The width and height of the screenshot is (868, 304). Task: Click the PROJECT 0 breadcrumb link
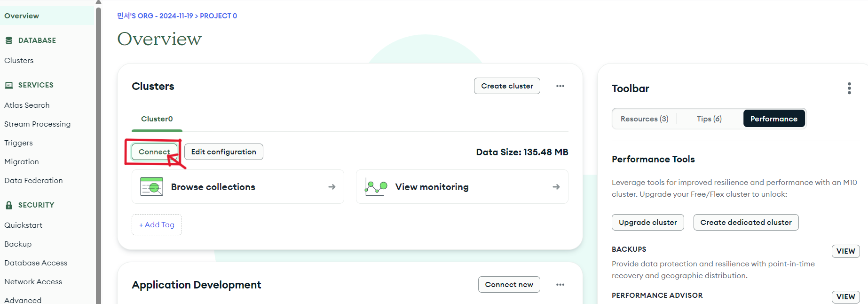click(x=219, y=16)
